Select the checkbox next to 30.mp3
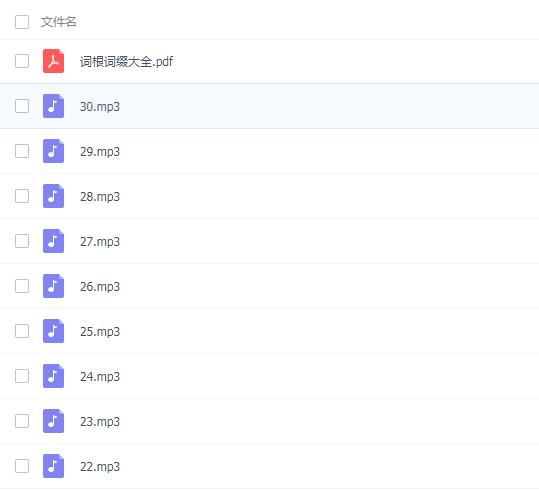The width and height of the screenshot is (539, 491). [22, 106]
